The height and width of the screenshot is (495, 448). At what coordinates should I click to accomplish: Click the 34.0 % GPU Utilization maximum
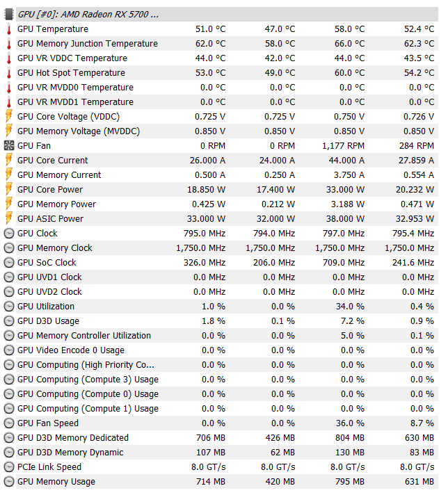pos(350,307)
